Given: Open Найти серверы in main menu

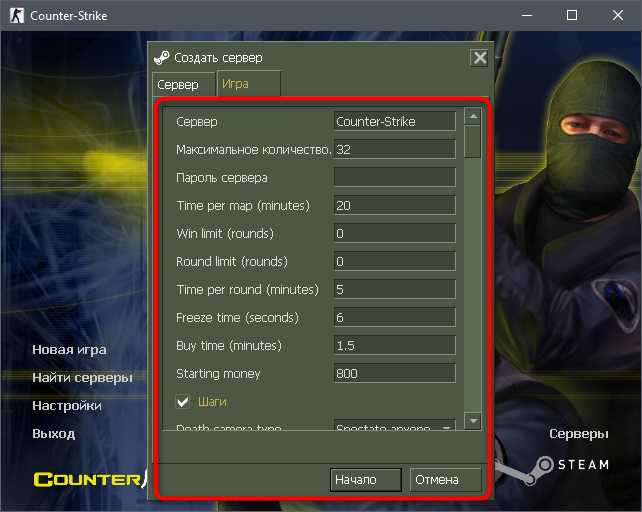Looking at the screenshot, I should 82,377.
